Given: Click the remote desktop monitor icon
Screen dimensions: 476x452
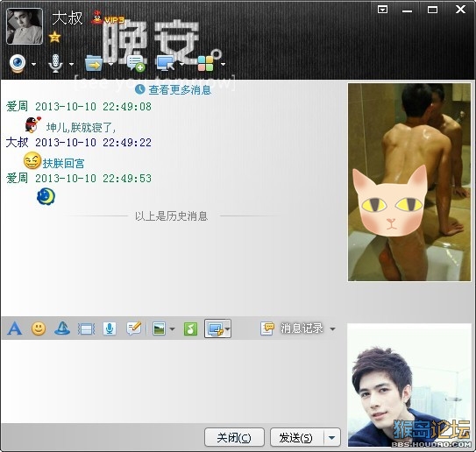Looking at the screenshot, I should click(x=166, y=63).
